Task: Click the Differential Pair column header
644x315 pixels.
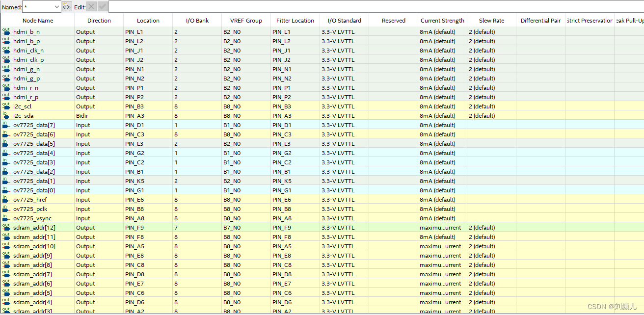Action: tap(541, 21)
